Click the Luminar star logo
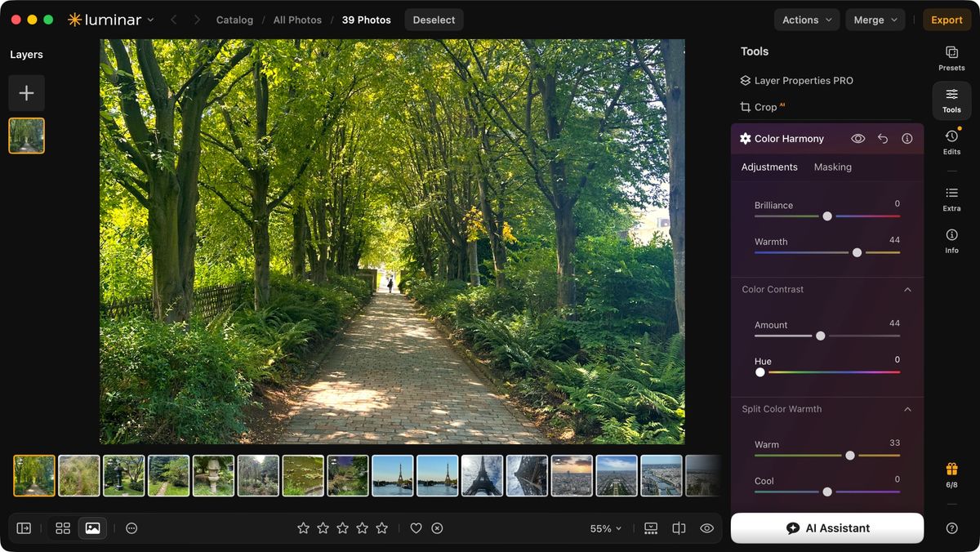This screenshot has width=980, height=552. 74,20
